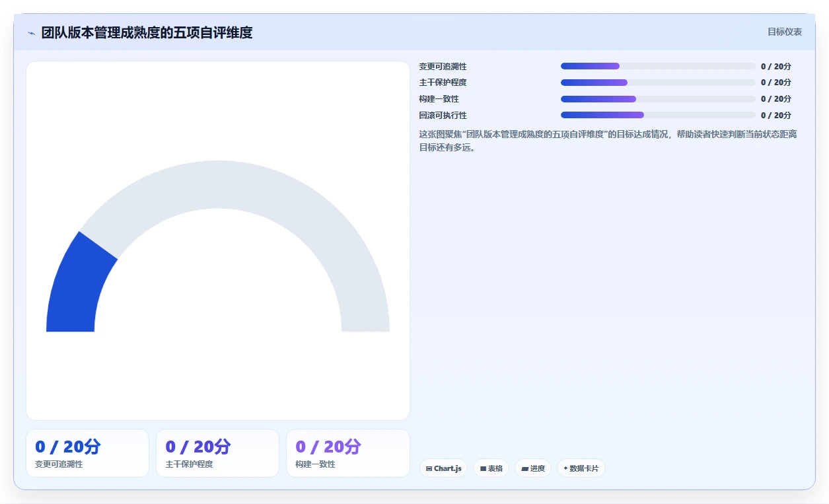The image size is (829, 504).
Task: Open the 构建一致性 score card
Action: coord(347,453)
